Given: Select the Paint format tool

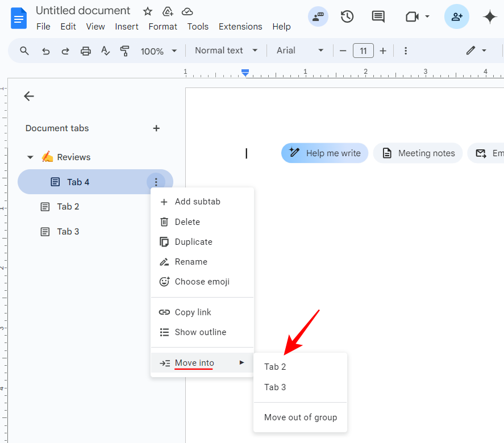Looking at the screenshot, I should [x=124, y=51].
